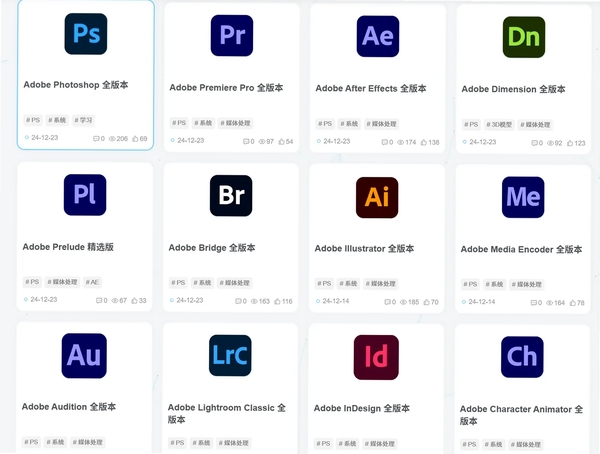Select the #系统 tag on the Bridge card
Viewport: 600px width, 454px height.
pos(202,283)
